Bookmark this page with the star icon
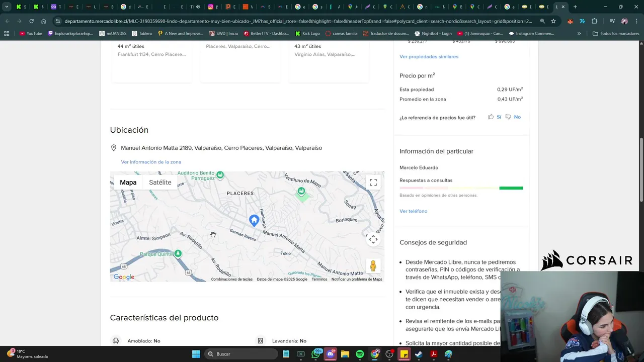Screen dimensions: 644x362 click(553, 21)
